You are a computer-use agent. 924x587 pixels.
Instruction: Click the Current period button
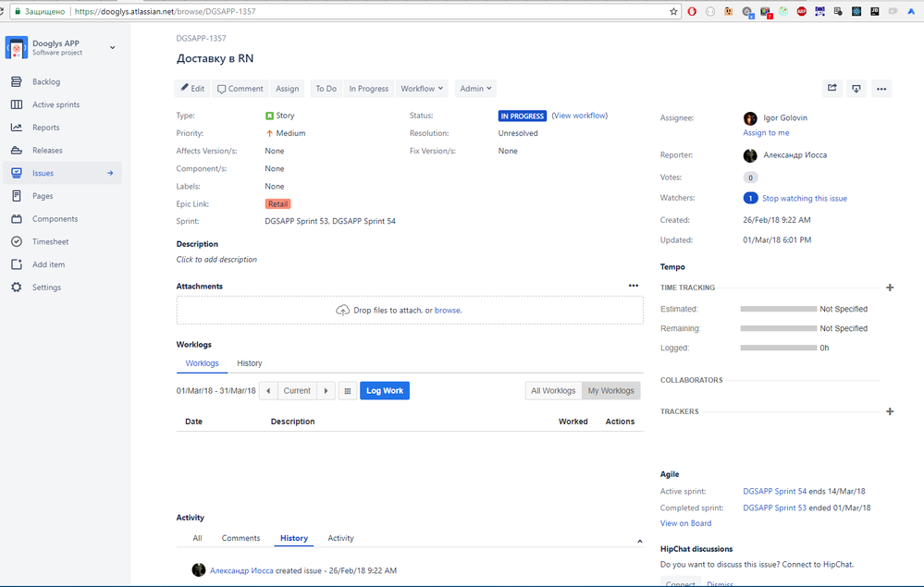tap(297, 391)
